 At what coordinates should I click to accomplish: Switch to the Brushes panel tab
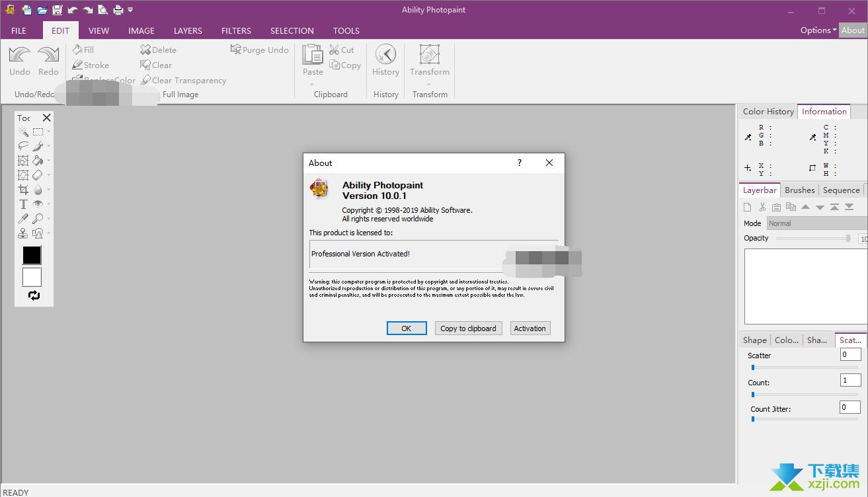pyautogui.click(x=800, y=190)
